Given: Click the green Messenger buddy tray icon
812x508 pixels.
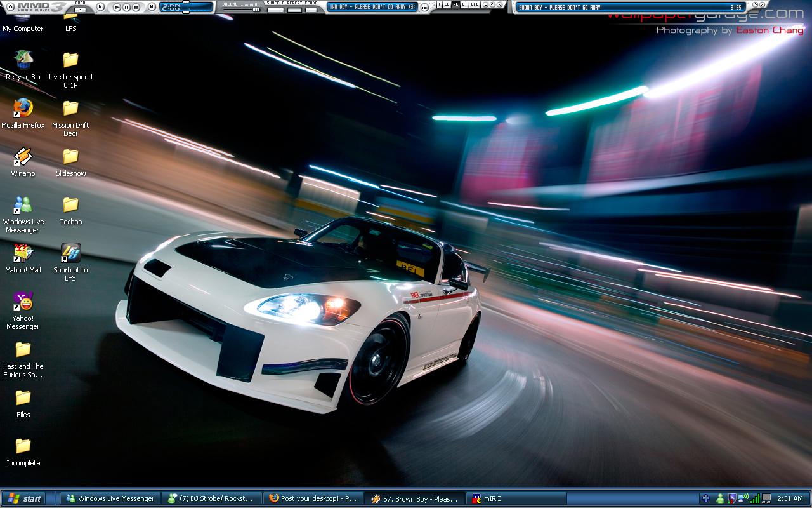Looking at the screenshot, I should click(x=720, y=498).
